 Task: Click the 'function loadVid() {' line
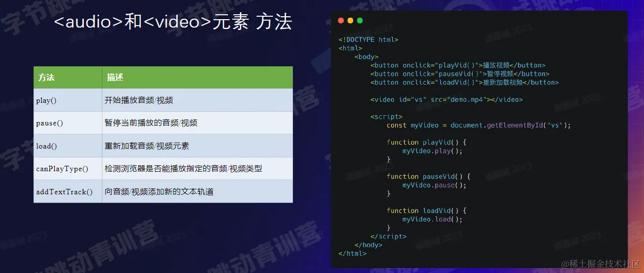426,211
